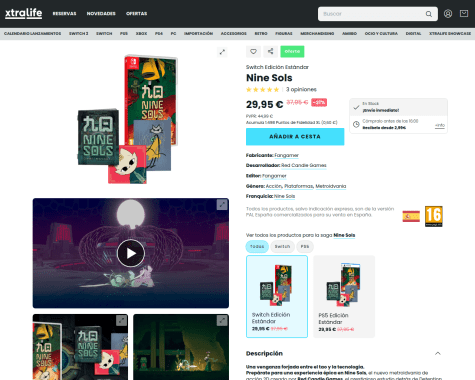Open the Nine Sols saga link
This screenshot has height=380, width=475.
344,235
